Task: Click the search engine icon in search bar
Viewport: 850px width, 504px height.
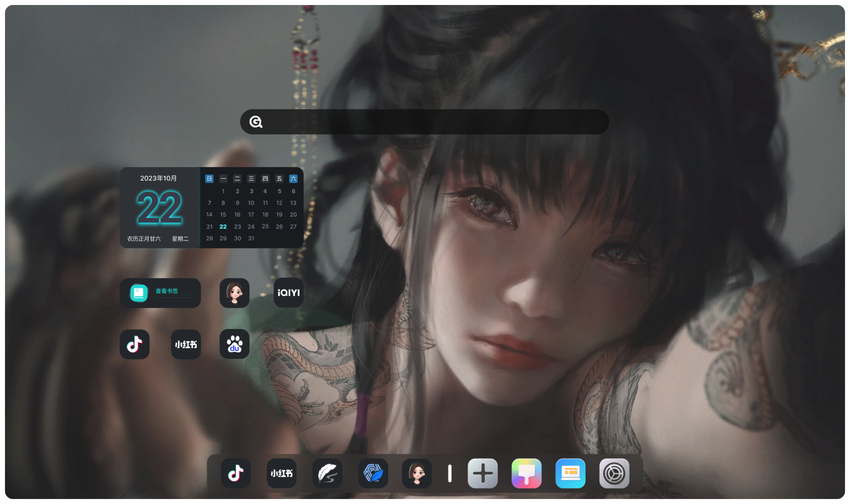Action: coord(256,122)
